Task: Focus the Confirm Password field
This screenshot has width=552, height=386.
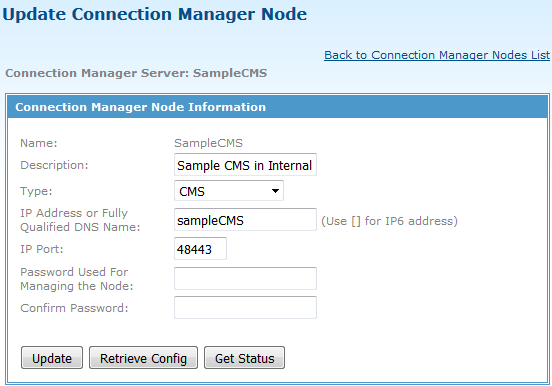Action: click(x=245, y=307)
